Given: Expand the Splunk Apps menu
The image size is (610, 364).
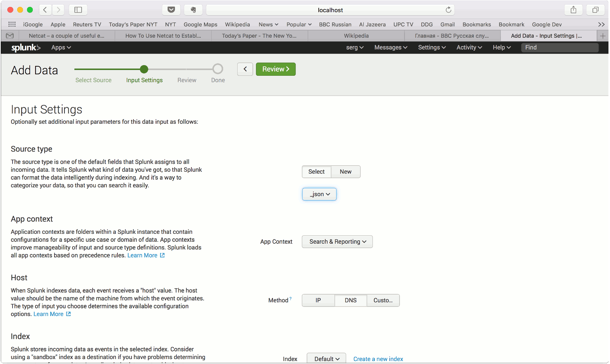Looking at the screenshot, I should [61, 48].
